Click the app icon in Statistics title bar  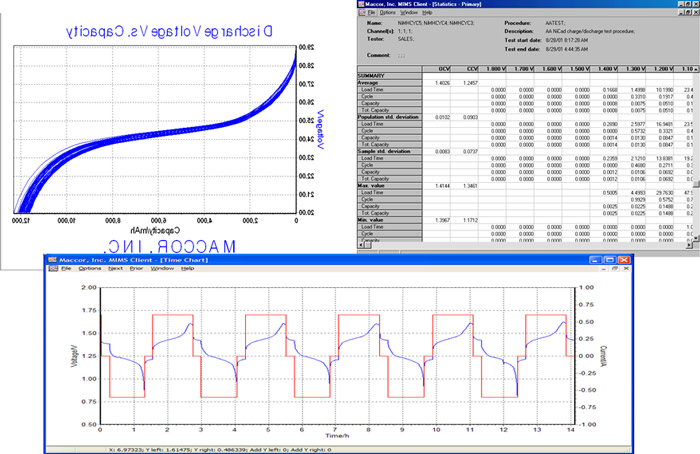tap(361, 4)
